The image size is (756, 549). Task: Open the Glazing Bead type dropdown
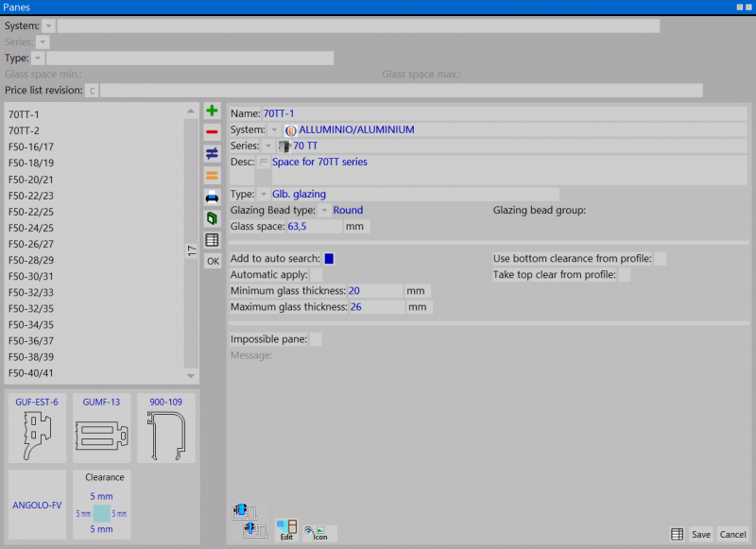point(324,211)
